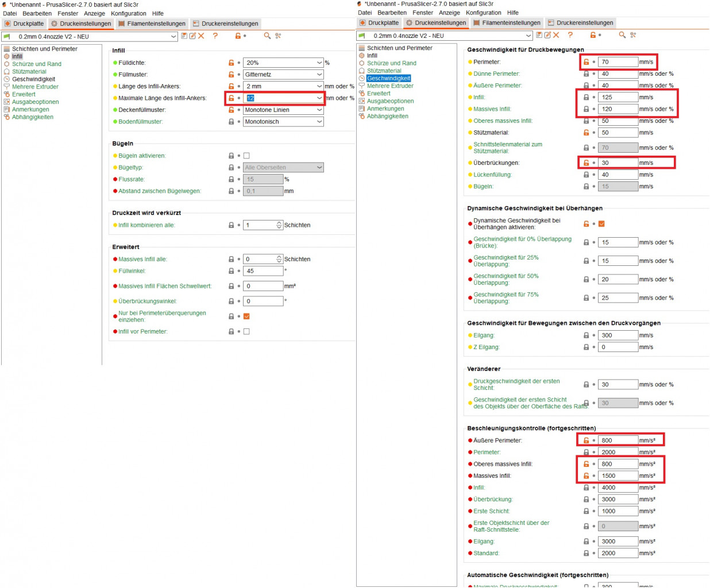Click the orange unlock icon beside Überbrückungen speed

pos(586,163)
